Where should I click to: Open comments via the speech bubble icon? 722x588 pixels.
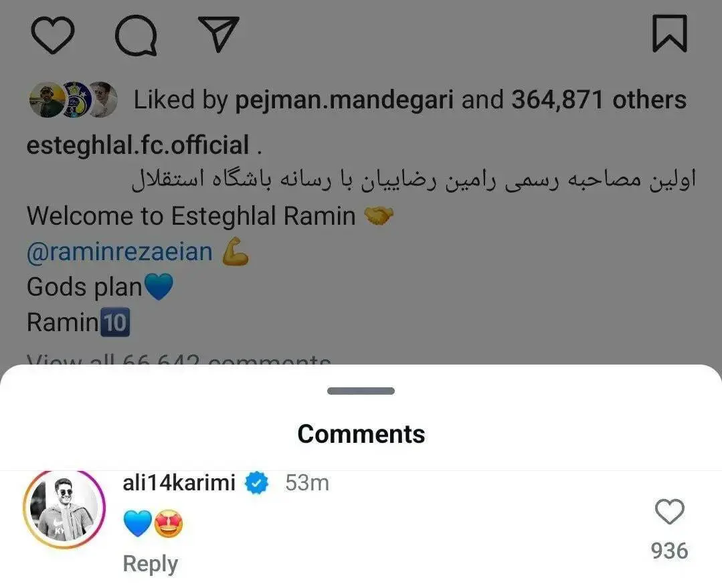click(136, 35)
